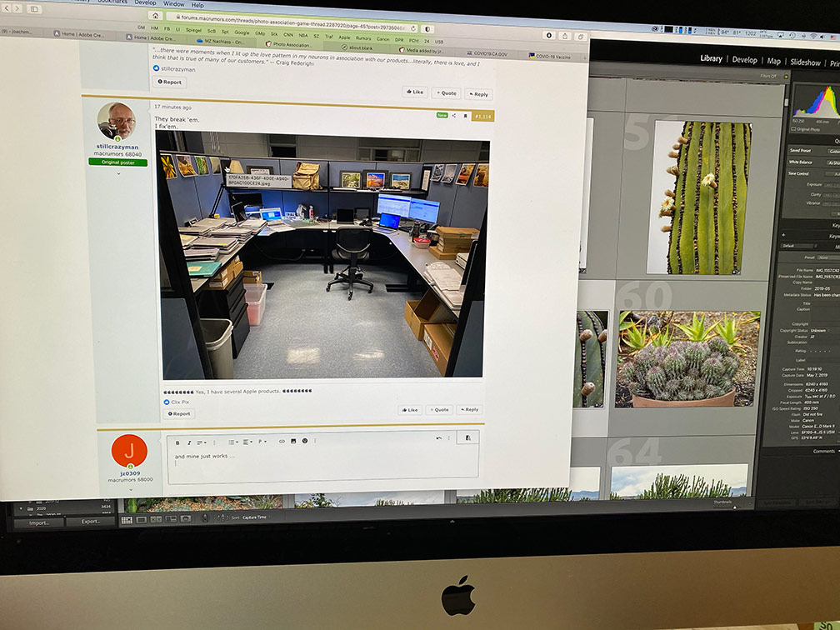Click the Lightroom grid scrollbar handle

[x=787, y=102]
